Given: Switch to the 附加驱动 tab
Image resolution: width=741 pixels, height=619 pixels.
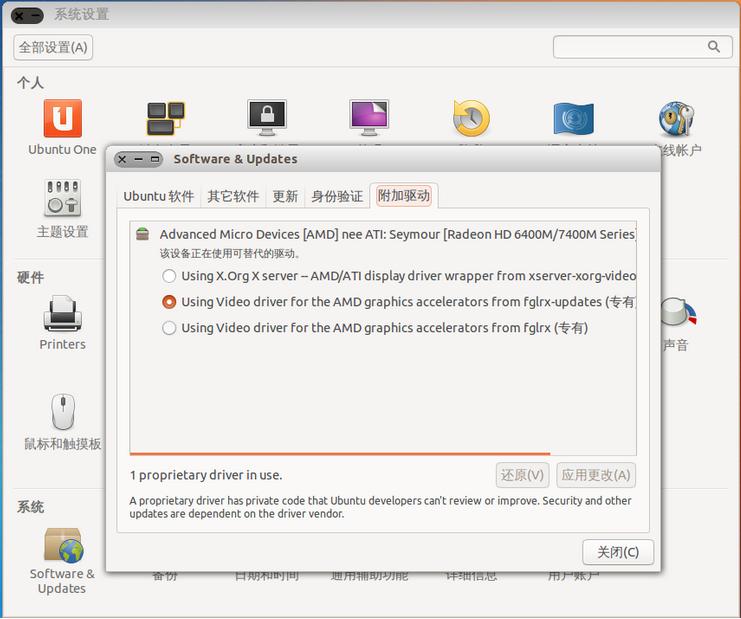Looking at the screenshot, I should coord(404,196).
